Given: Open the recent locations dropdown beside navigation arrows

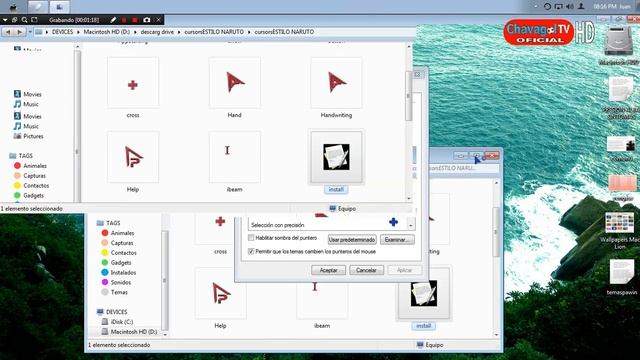Looking at the screenshot, I should pos(30,32).
